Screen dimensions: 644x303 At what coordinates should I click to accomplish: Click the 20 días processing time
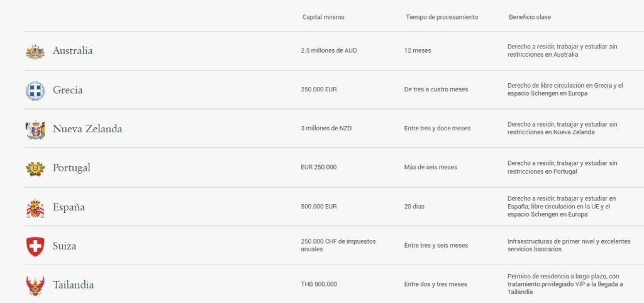(414, 207)
